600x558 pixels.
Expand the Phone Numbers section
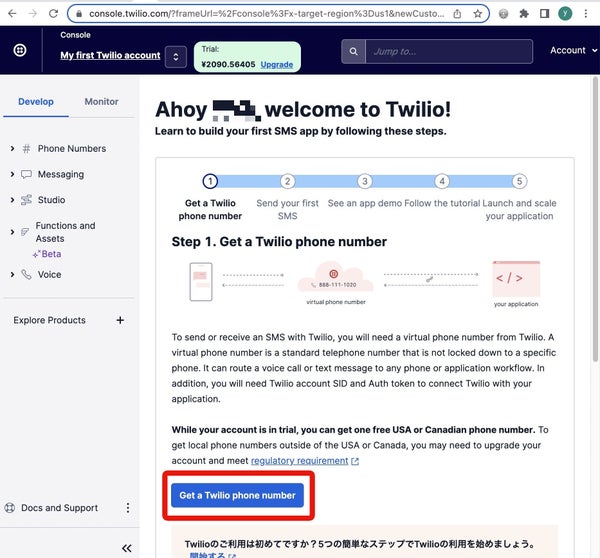pyautogui.click(x=12, y=148)
